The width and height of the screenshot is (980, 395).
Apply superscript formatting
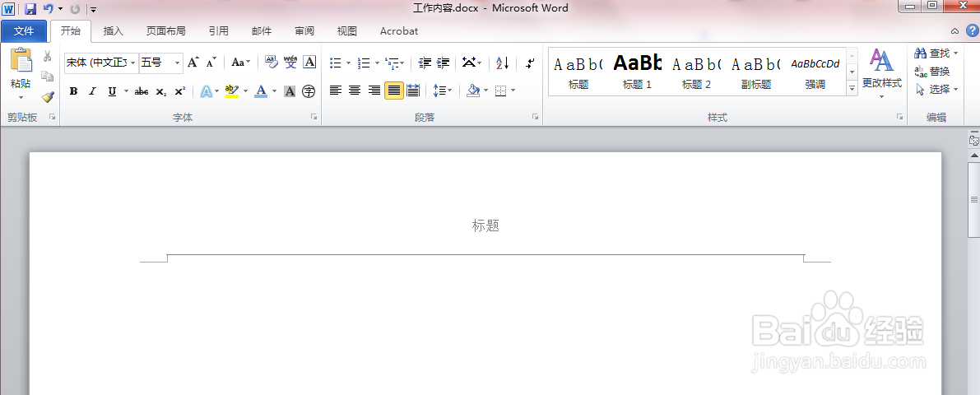click(180, 91)
